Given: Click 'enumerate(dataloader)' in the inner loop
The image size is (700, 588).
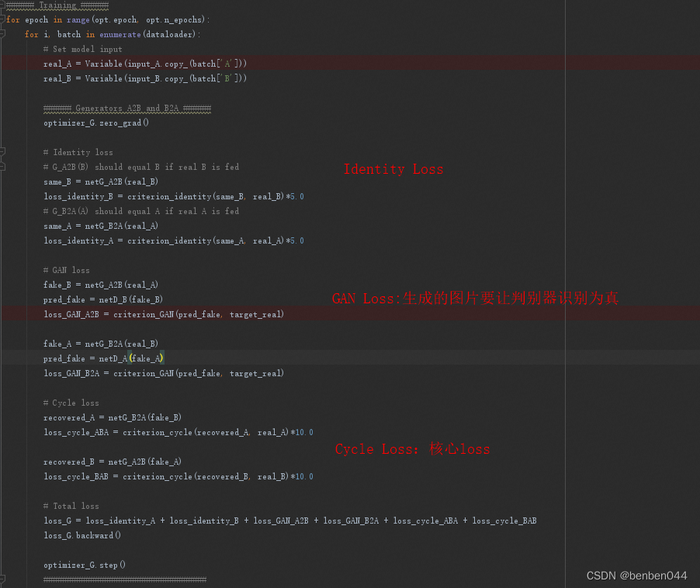Looking at the screenshot, I should (147, 34).
